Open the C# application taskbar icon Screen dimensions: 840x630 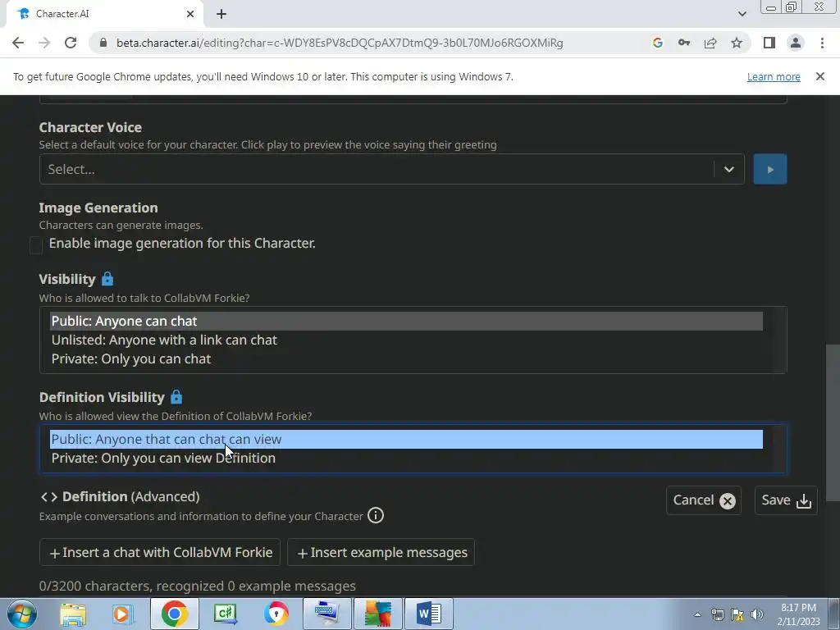(x=225, y=614)
